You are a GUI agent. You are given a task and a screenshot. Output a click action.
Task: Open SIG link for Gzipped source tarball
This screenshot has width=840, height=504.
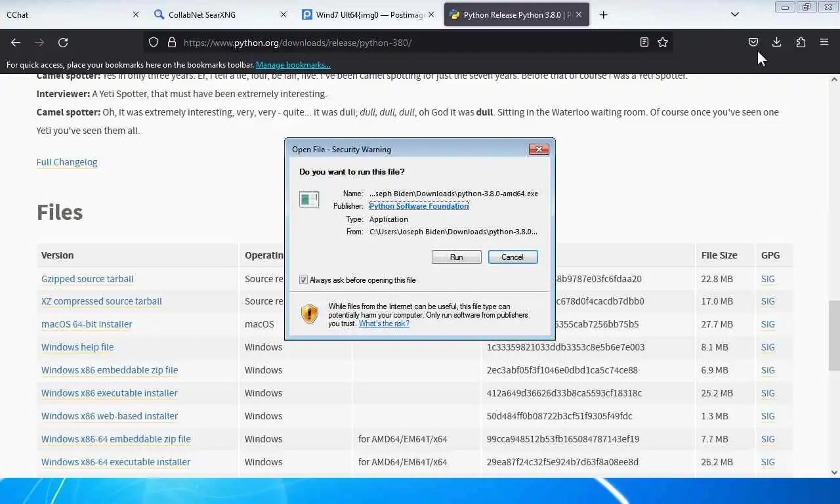pyautogui.click(x=768, y=279)
